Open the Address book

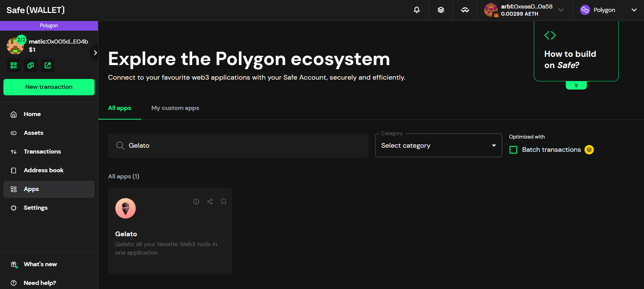49,171
